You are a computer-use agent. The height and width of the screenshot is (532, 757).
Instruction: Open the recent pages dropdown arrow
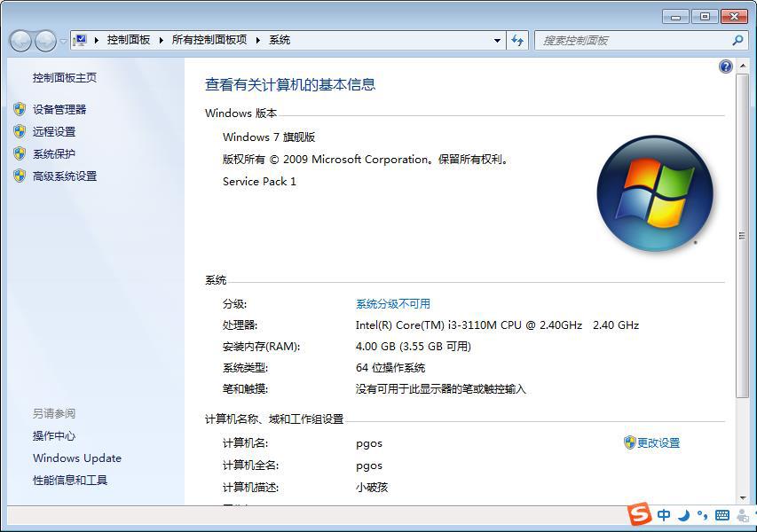pos(63,42)
